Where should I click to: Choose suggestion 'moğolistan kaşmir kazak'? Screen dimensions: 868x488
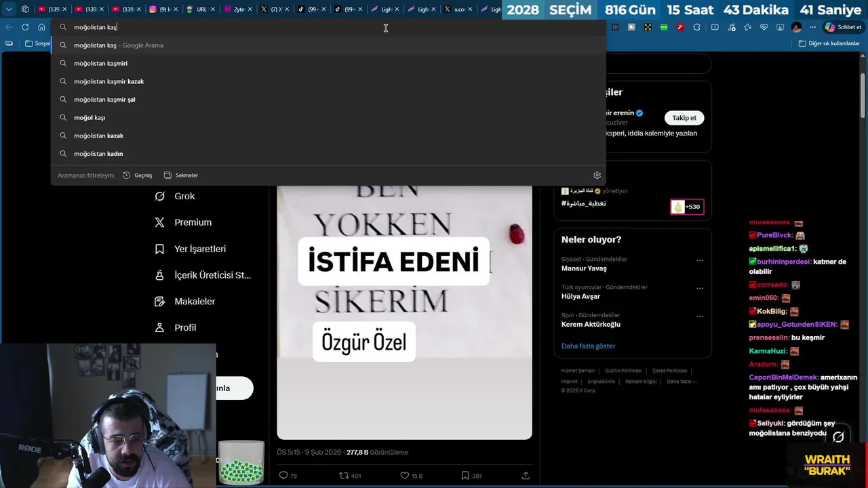pos(328,81)
